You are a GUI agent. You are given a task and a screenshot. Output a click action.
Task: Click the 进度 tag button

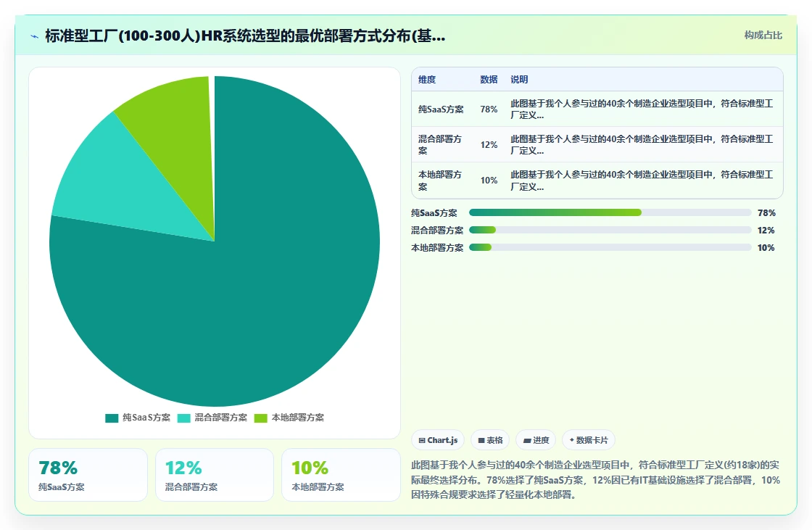(x=536, y=440)
